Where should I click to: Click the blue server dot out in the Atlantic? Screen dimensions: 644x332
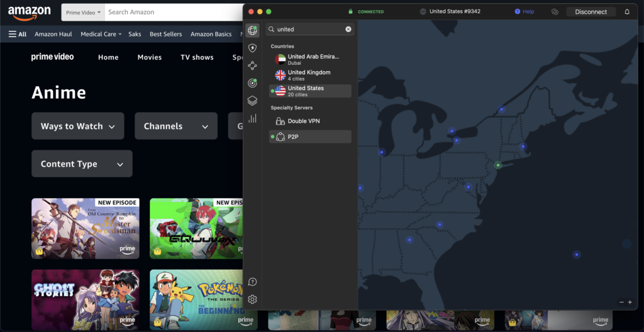tap(577, 255)
